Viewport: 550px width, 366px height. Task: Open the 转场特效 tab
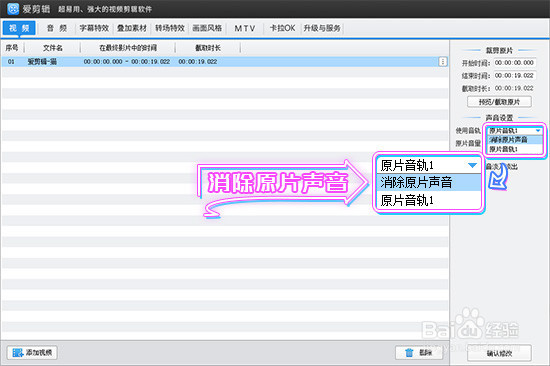[170, 28]
